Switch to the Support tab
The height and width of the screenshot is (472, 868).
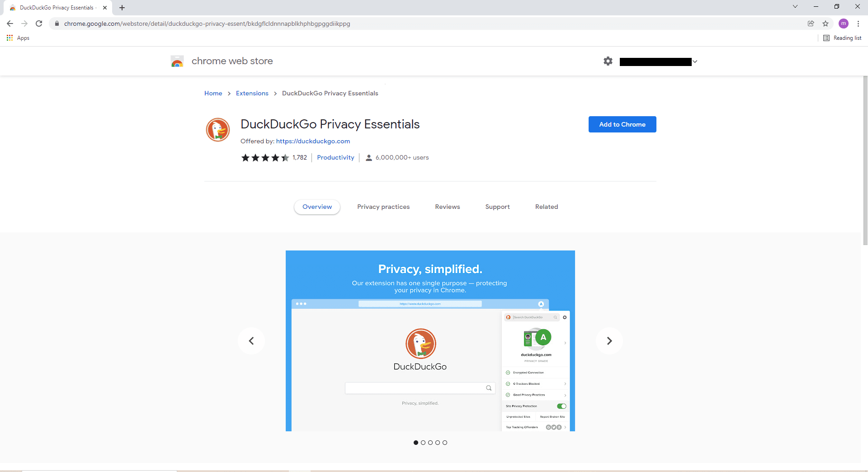(x=497, y=207)
